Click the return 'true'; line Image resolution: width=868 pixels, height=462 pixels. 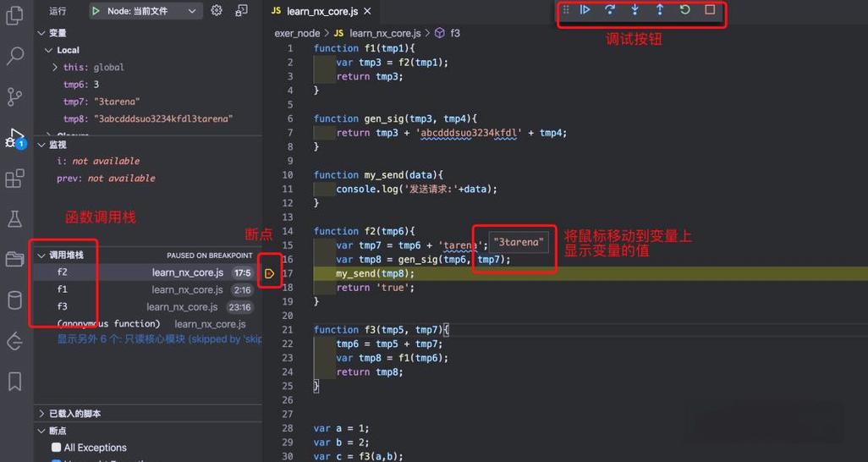[x=375, y=288]
